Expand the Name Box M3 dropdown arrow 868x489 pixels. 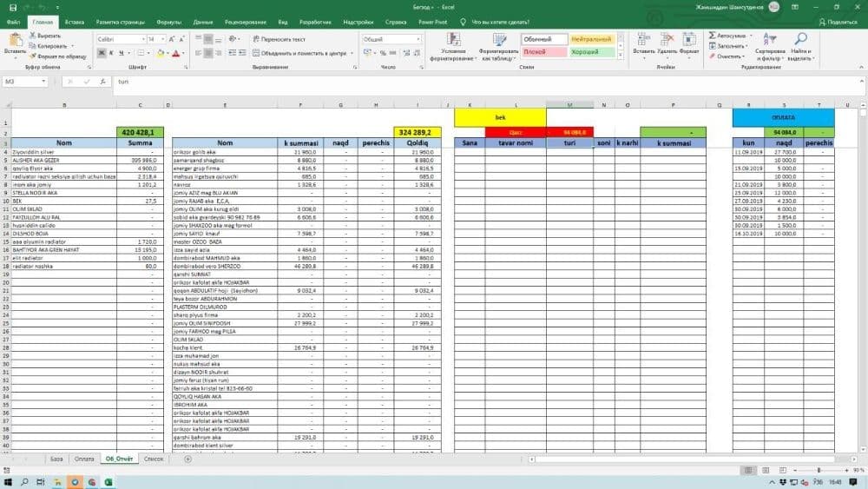point(43,82)
